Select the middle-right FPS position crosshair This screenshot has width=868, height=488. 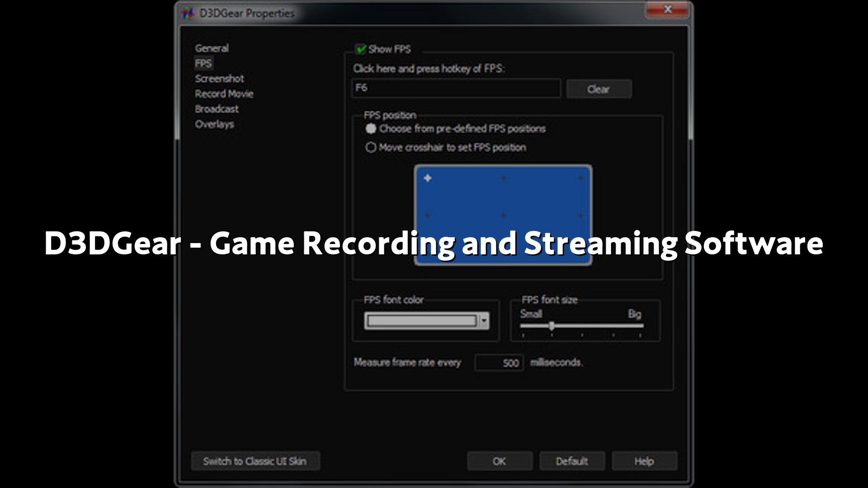pos(580,216)
